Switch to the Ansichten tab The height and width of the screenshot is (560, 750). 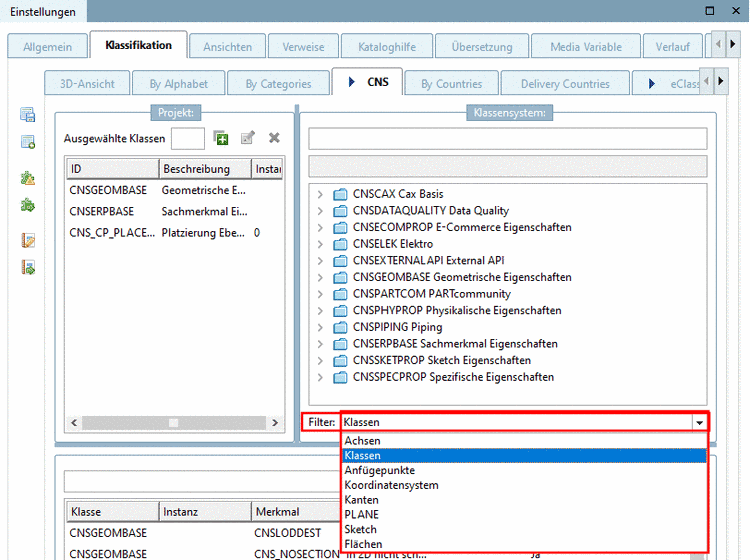(x=227, y=47)
